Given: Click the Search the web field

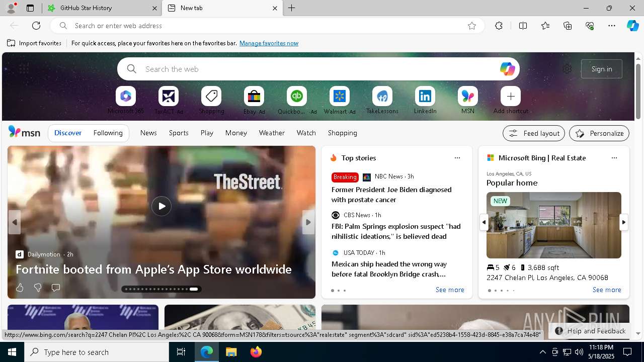Looking at the screenshot, I should [318, 69].
